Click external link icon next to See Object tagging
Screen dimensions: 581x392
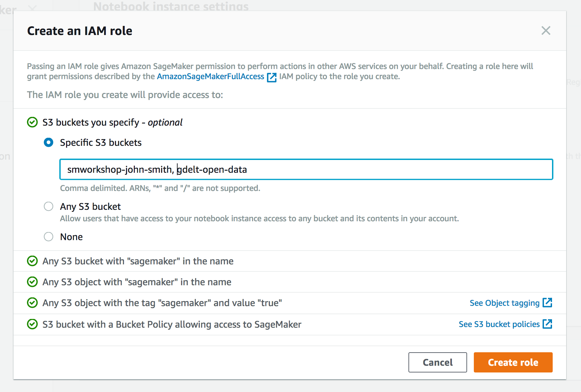[547, 302]
